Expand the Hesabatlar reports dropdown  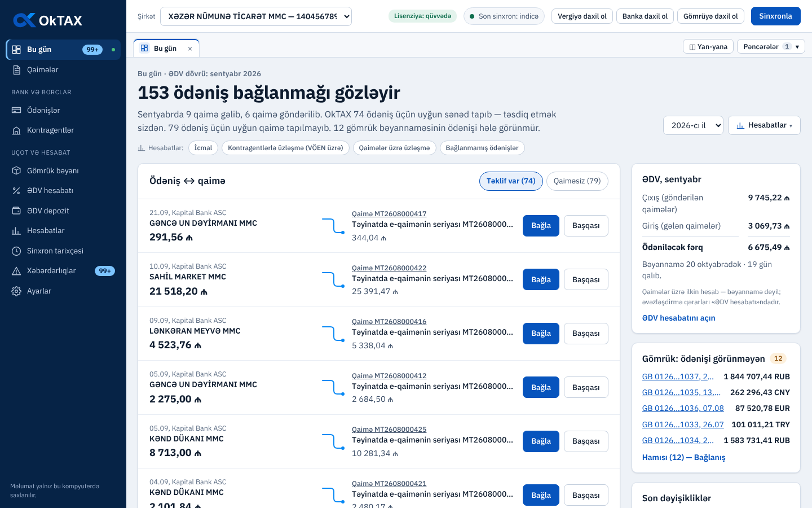click(764, 125)
